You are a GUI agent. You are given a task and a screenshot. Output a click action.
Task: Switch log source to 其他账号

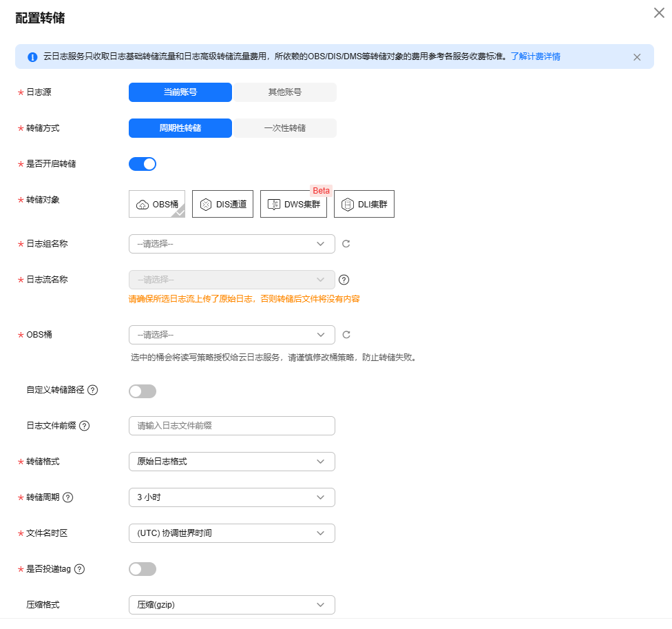tap(285, 92)
